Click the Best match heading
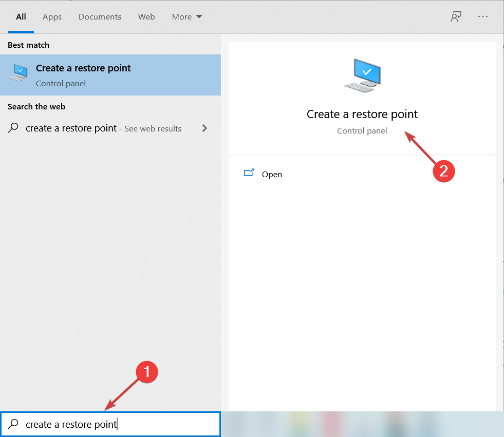The height and width of the screenshot is (437, 504). [x=29, y=45]
